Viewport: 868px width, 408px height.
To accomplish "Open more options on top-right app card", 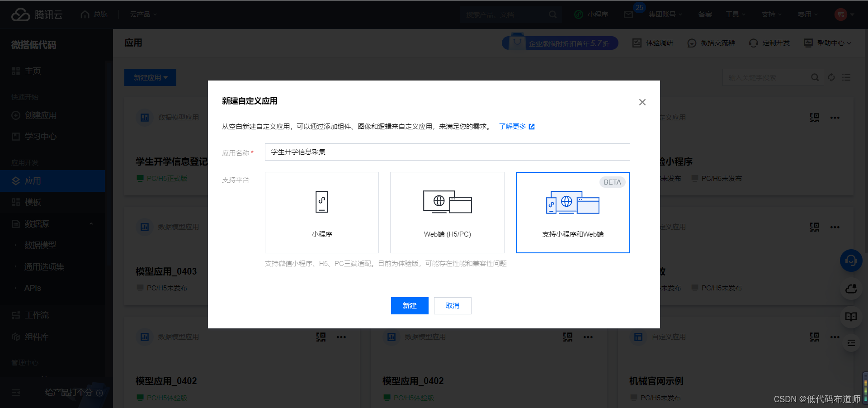I will coord(835,118).
